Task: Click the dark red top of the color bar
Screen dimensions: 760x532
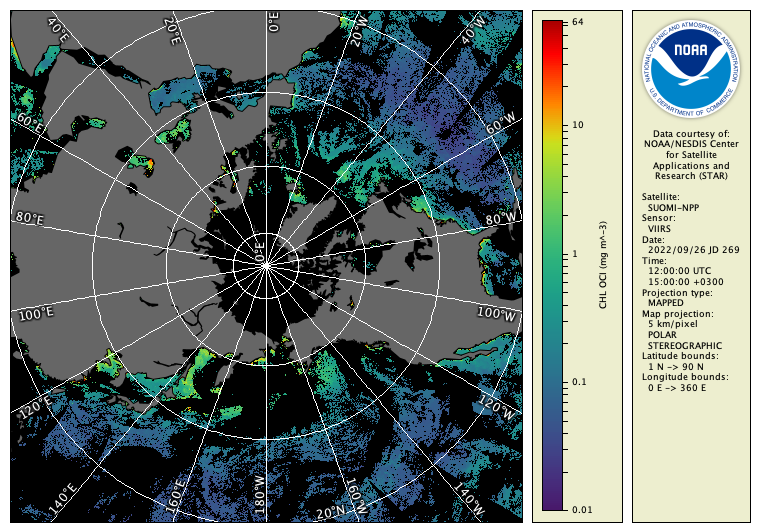Action: pyautogui.click(x=551, y=28)
